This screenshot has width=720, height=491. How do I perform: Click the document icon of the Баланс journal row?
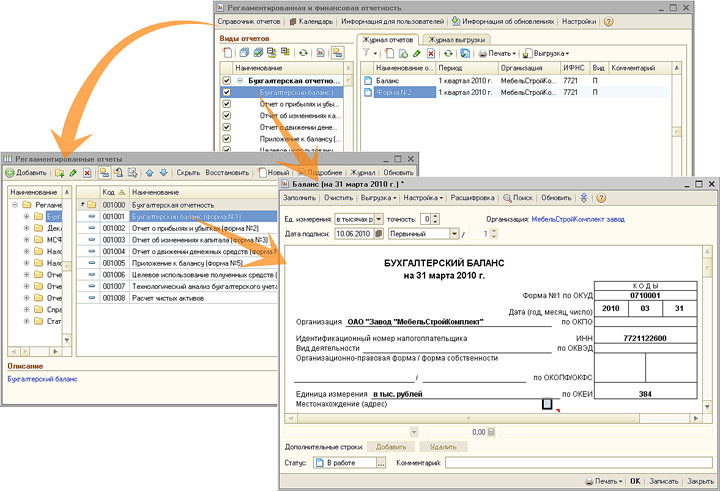coord(368,81)
